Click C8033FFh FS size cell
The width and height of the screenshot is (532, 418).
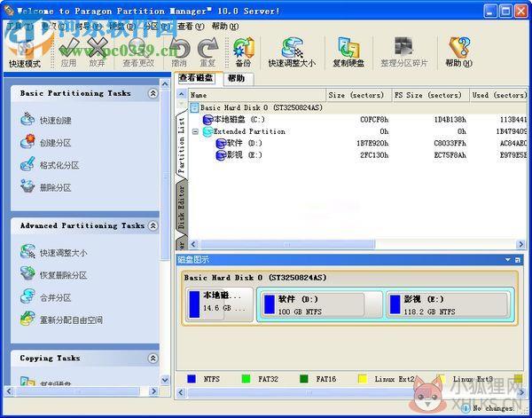[x=450, y=143]
